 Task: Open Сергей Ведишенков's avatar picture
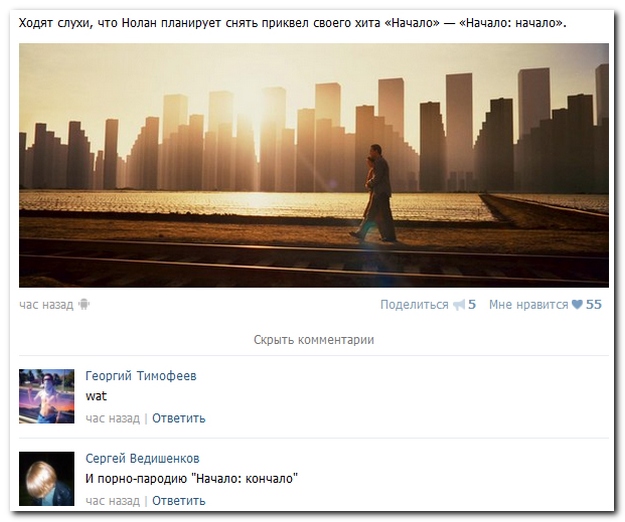47,478
